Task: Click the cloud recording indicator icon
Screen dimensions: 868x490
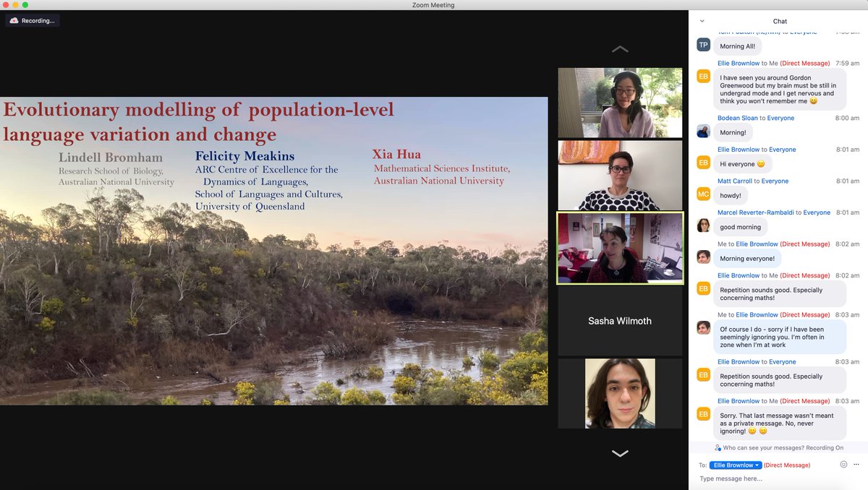Action: (14, 21)
